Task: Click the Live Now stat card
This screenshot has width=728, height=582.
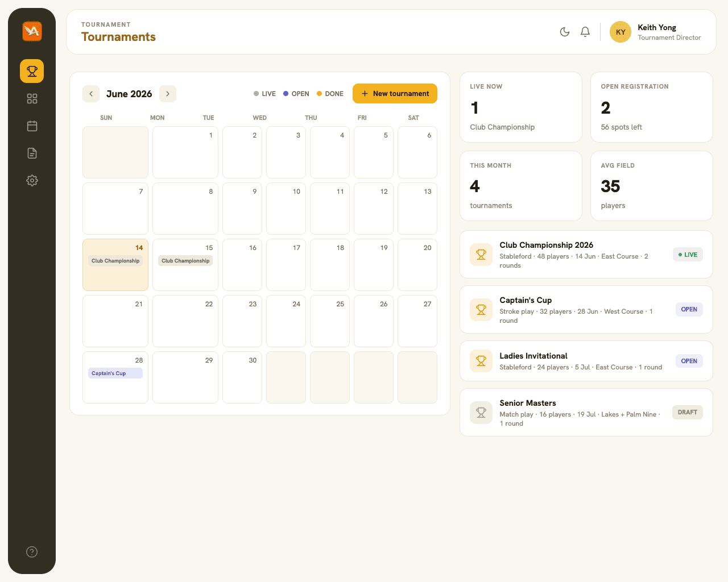Action: (521, 107)
